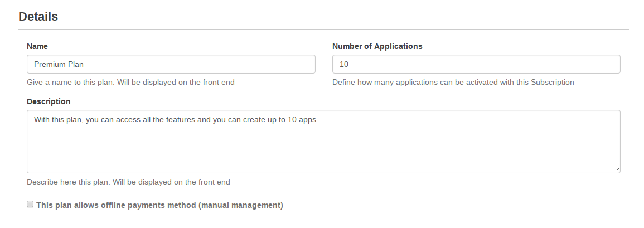This screenshot has height=228, width=644.
Task: Click the Description textarea resize handle
Action: (617, 170)
